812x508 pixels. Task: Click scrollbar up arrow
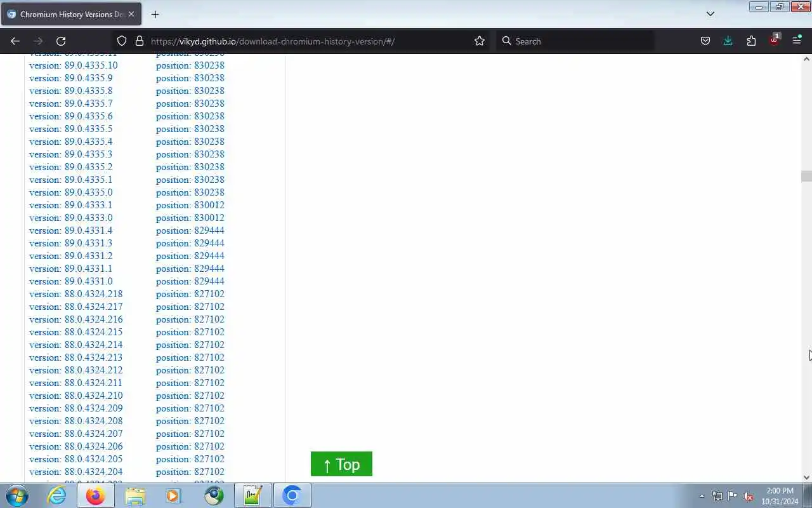tap(806, 59)
